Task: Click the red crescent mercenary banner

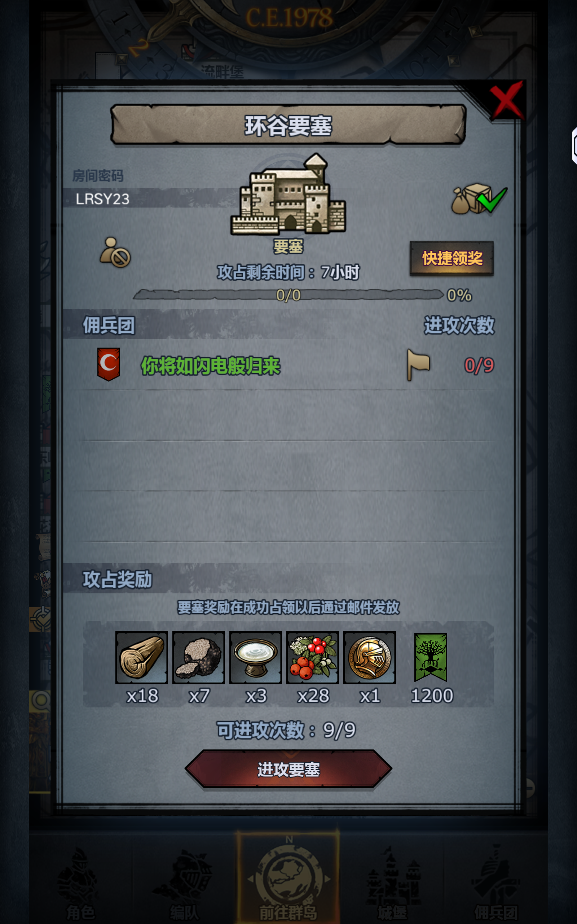Action: pos(109,364)
